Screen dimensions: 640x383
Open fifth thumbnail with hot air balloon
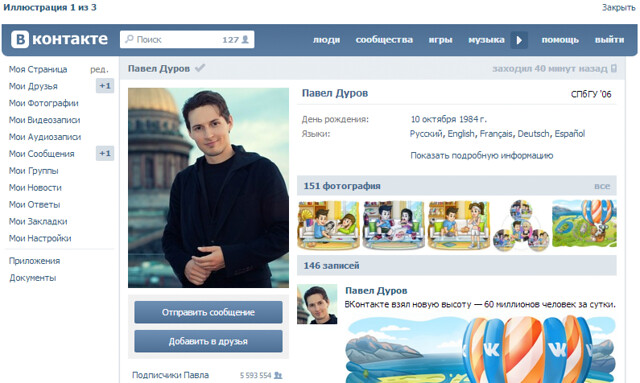pos(584,223)
